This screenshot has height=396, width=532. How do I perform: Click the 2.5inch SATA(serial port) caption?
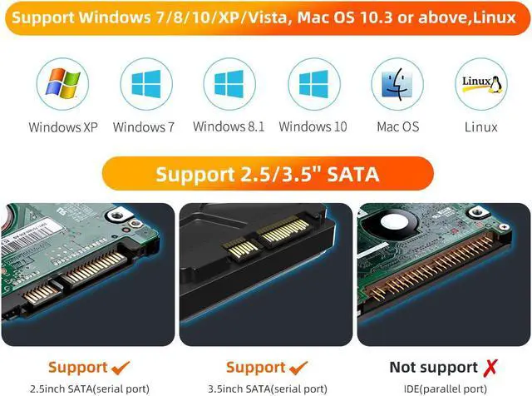[90, 389]
